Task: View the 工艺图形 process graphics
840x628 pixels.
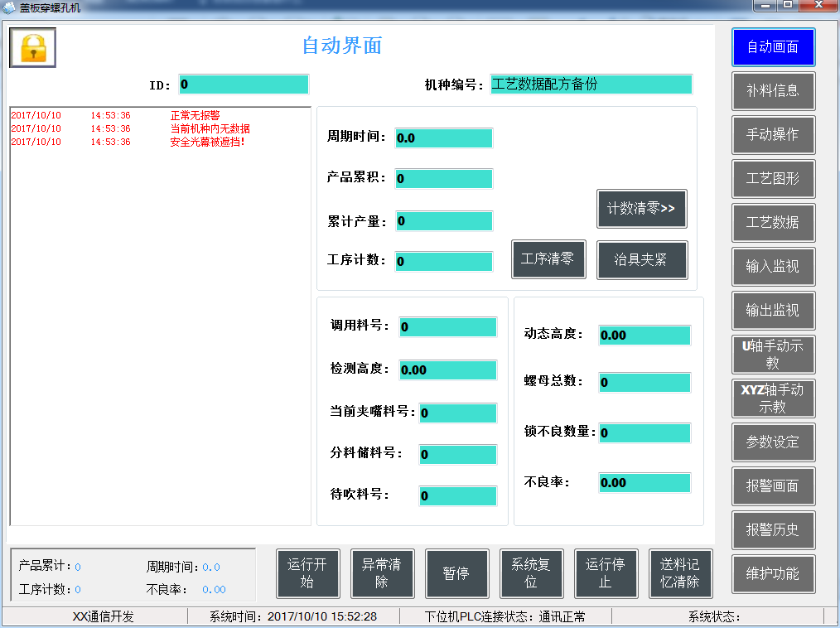Action: pos(773,179)
